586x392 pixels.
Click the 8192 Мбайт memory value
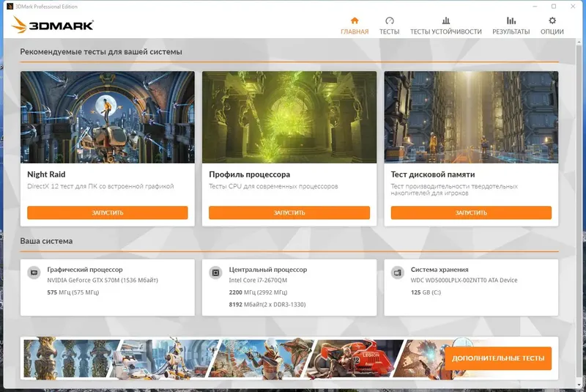pyautogui.click(x=267, y=305)
